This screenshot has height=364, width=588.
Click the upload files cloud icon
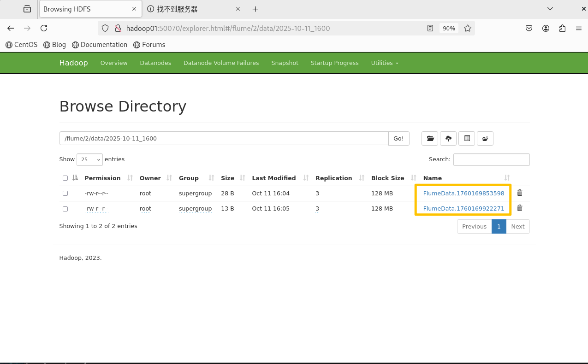tap(449, 138)
